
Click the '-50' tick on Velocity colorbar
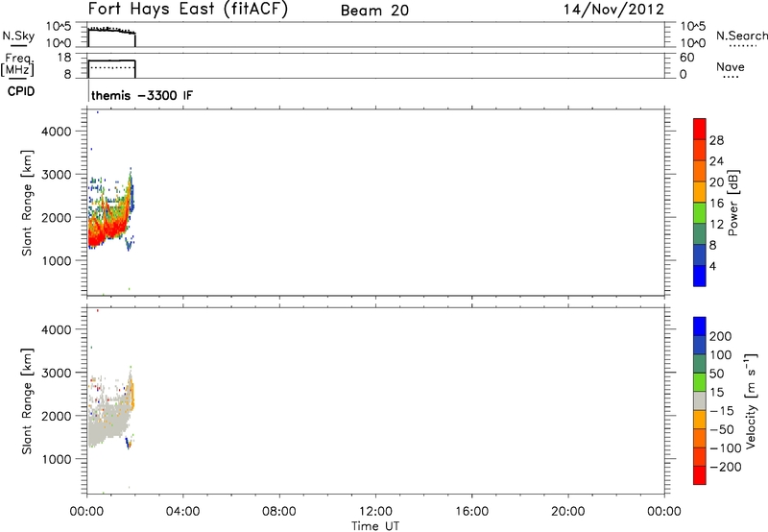pyautogui.click(x=722, y=429)
